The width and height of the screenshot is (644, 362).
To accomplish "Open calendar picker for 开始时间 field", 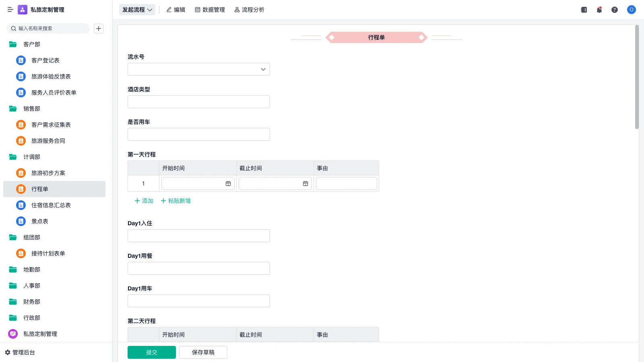I will pos(228,183).
